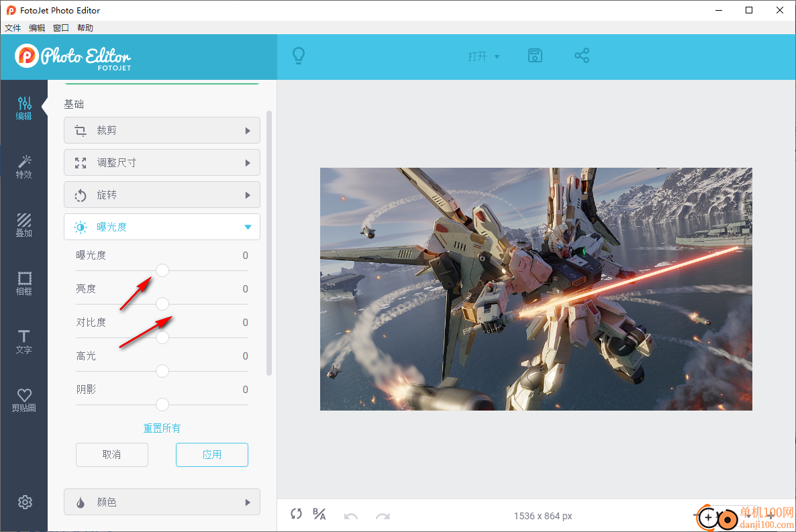Open settings via the gear icon

tap(25, 502)
